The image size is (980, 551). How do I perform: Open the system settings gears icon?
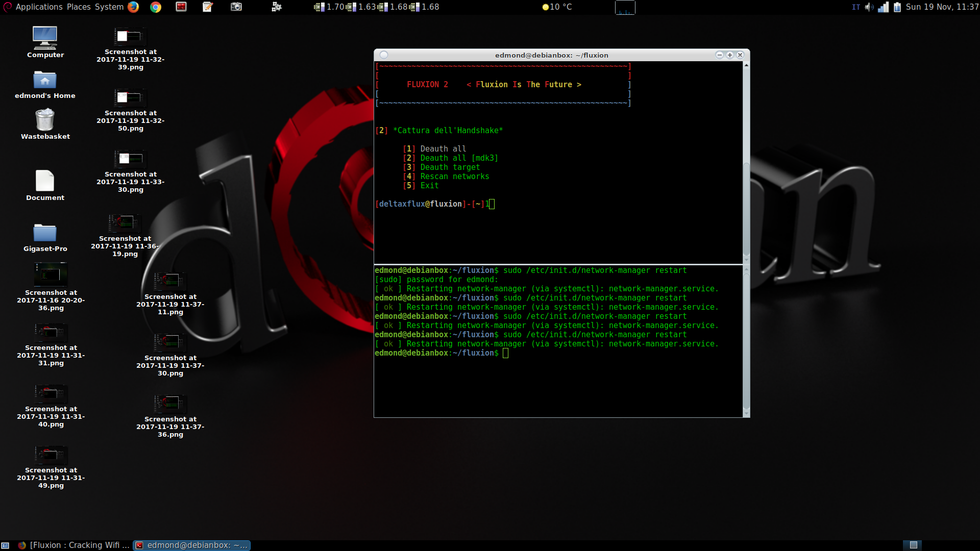pos(276,7)
